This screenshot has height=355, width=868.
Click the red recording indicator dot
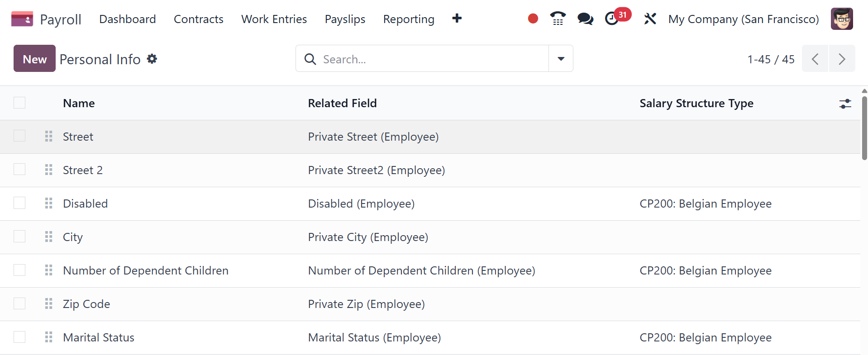(533, 19)
